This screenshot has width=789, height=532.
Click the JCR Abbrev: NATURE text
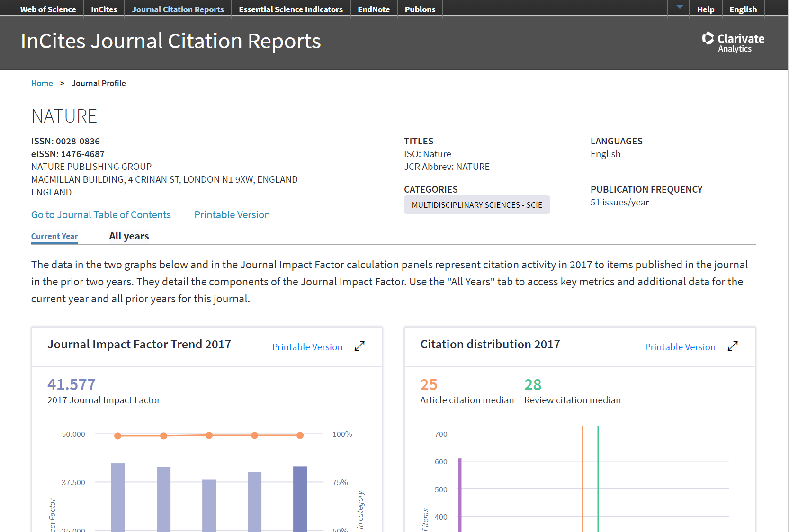click(447, 167)
